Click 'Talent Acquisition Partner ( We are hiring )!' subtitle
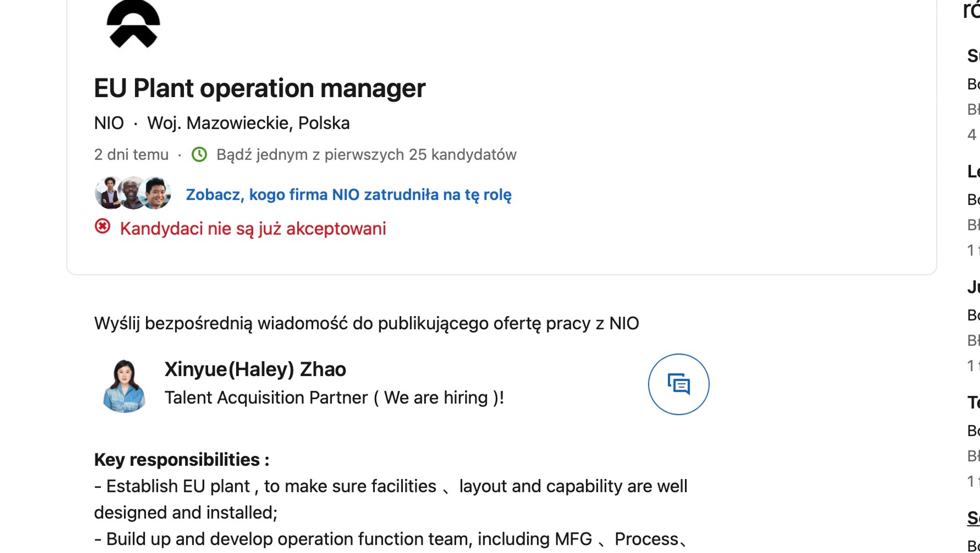The image size is (980, 553). pos(334,398)
